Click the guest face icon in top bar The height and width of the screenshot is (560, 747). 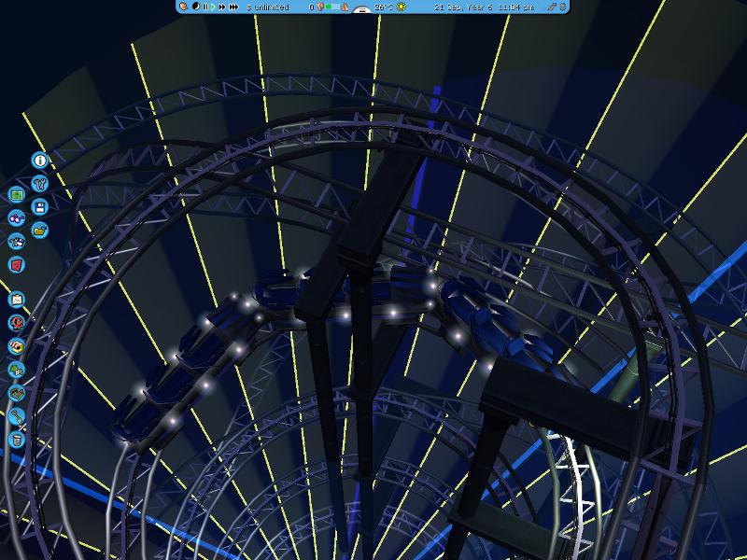(320, 7)
